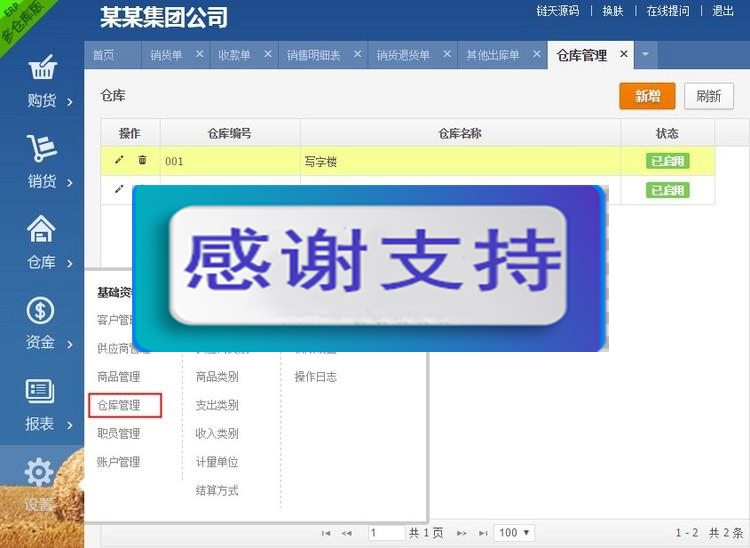Go to first page of pager
The height and width of the screenshot is (548, 750).
click(x=326, y=533)
